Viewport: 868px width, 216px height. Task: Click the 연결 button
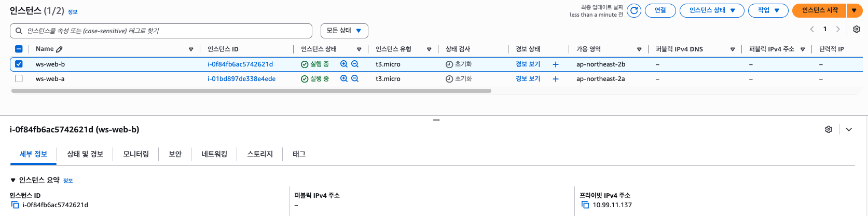pos(660,10)
